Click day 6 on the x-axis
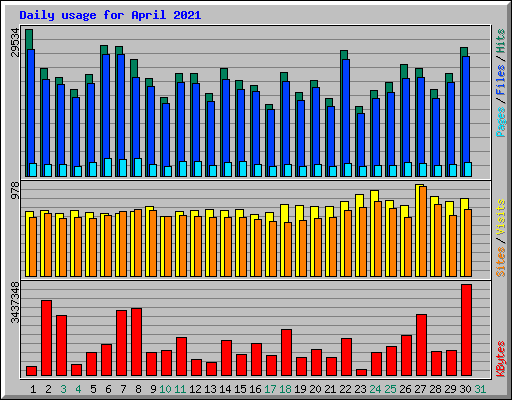 [108, 389]
